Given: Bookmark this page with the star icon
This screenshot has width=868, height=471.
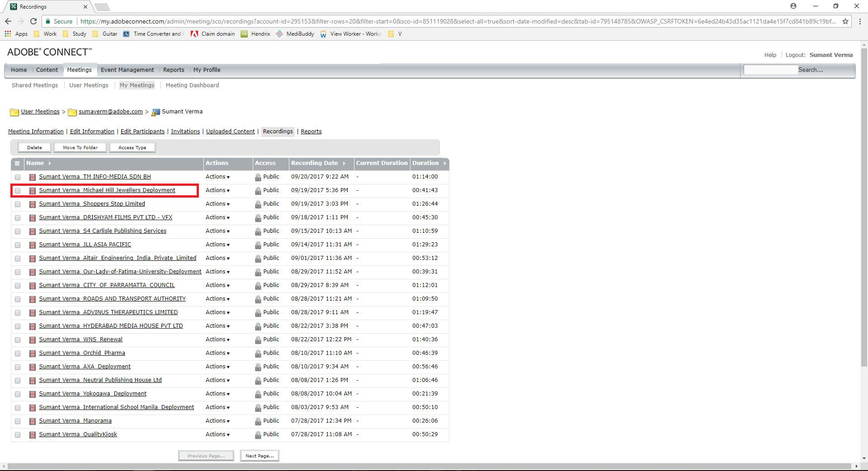Looking at the screenshot, I should coord(845,21).
